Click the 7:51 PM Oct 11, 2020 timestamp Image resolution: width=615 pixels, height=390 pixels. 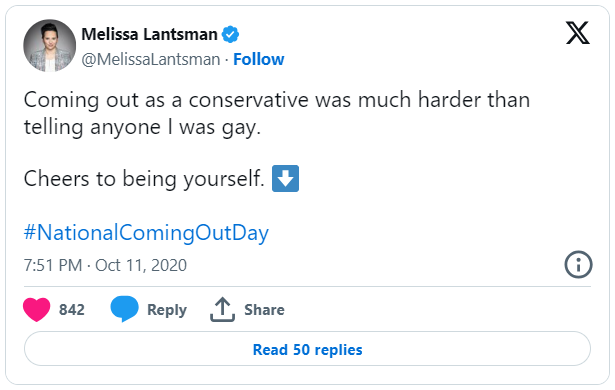pos(105,265)
